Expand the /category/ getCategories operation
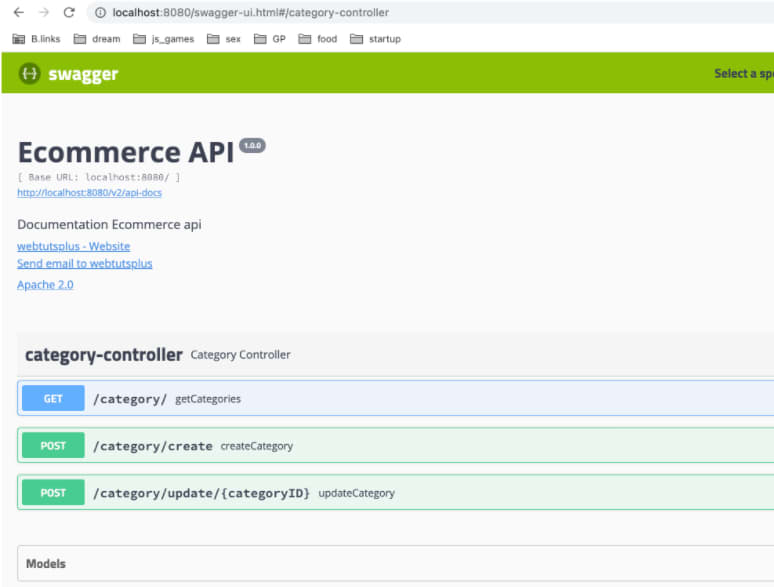Image resolution: width=774 pixels, height=587 pixels. (395, 398)
